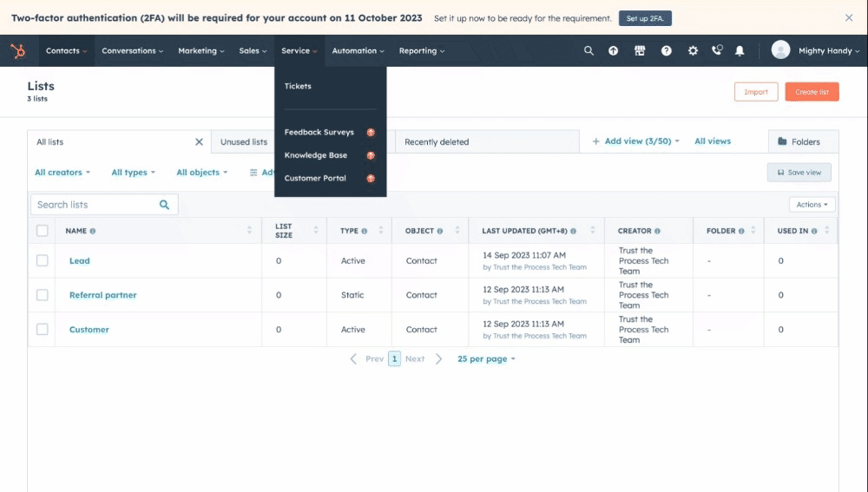The height and width of the screenshot is (492, 868).
Task: Tick the checkbox for the Lead list
Action: [42, 260]
